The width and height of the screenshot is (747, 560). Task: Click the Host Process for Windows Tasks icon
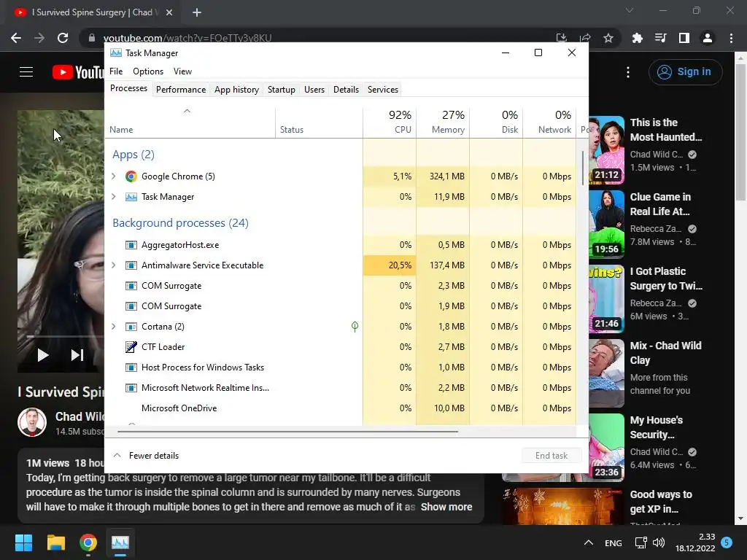click(x=131, y=367)
